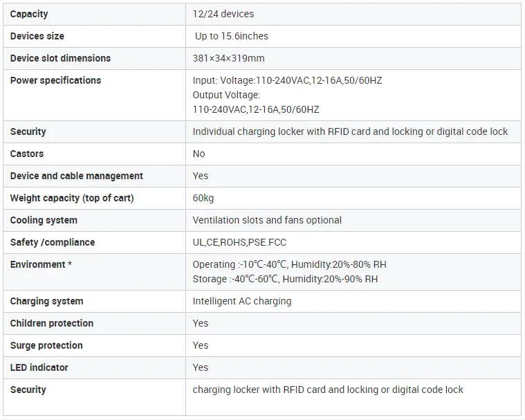Select the 60kg weight value
Image resolution: width=525 pixels, height=420 pixels.
pos(203,198)
